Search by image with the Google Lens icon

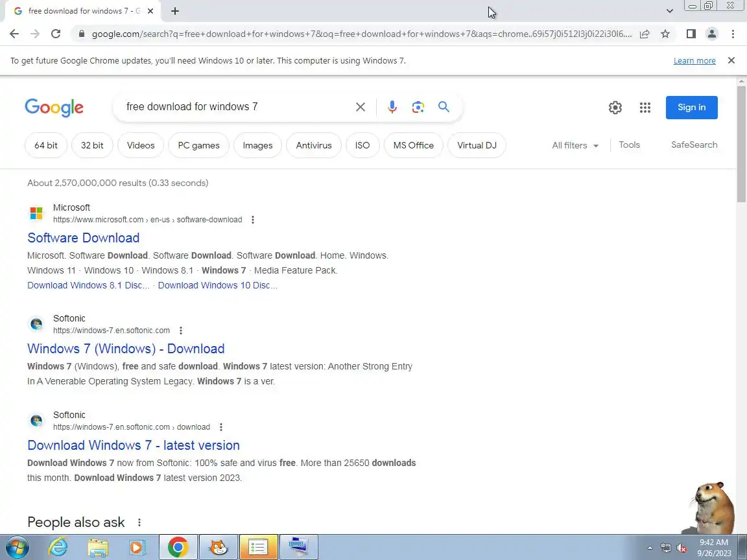coord(418,107)
